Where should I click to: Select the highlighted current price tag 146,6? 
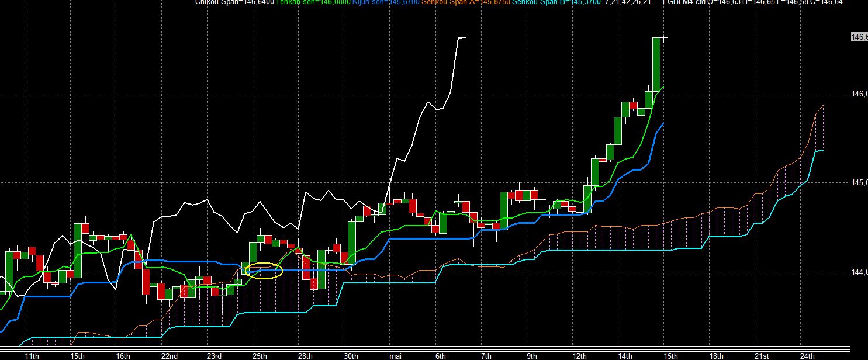coord(860,37)
